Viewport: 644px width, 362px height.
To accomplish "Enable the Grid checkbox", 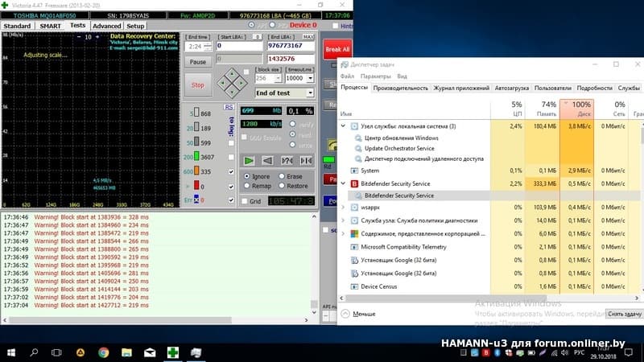I will (x=246, y=201).
